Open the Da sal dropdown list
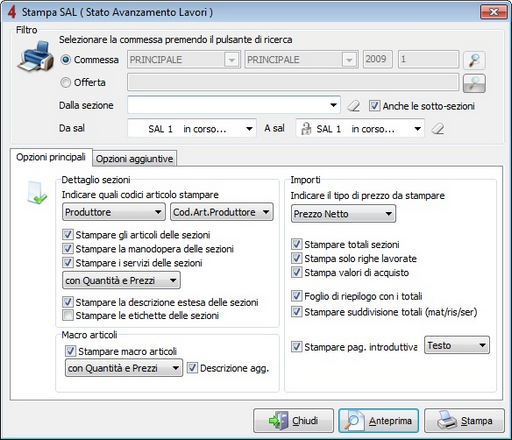Viewport: 512px width, 440px height. [192, 128]
